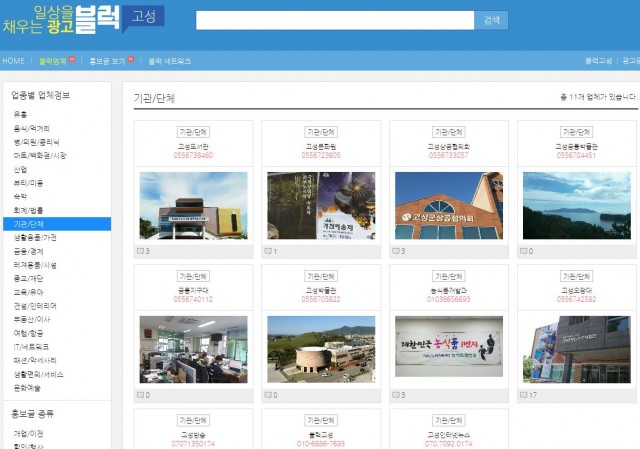The image size is (640, 449).
Task: Click the comment icon under 고성공룡박물관 photo
Action: pos(524,251)
